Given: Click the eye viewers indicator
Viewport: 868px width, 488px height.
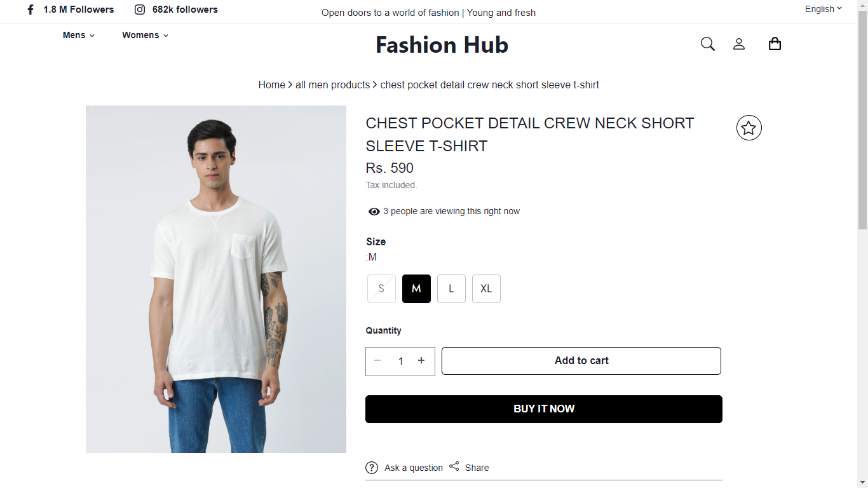Looking at the screenshot, I should 374,211.
